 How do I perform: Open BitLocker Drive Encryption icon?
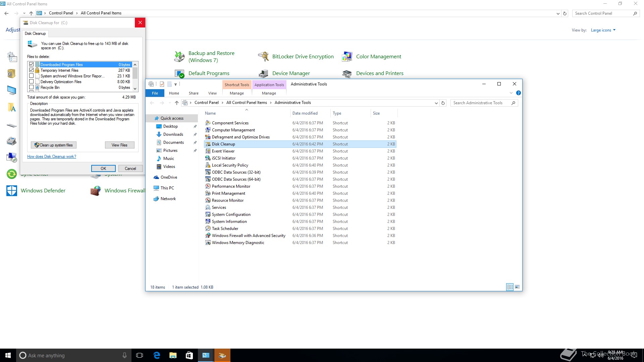tap(263, 57)
